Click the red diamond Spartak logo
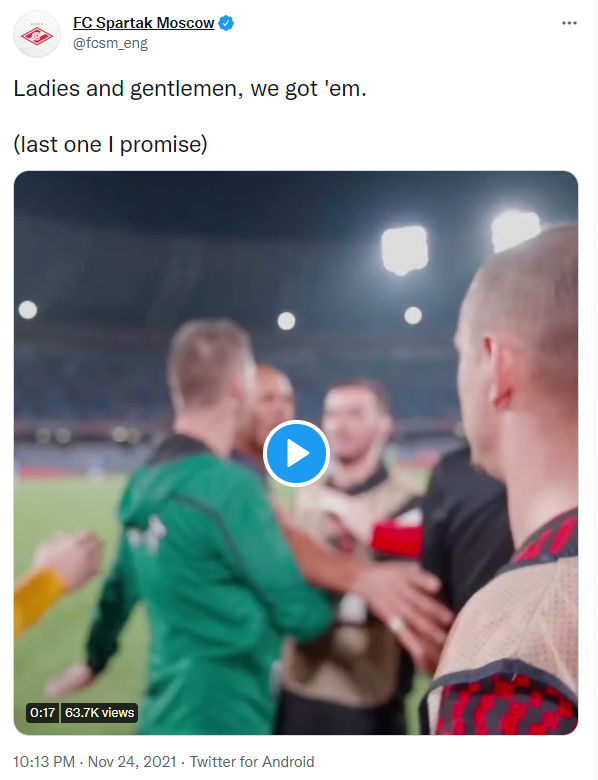The height and width of the screenshot is (780, 598). 37,36
